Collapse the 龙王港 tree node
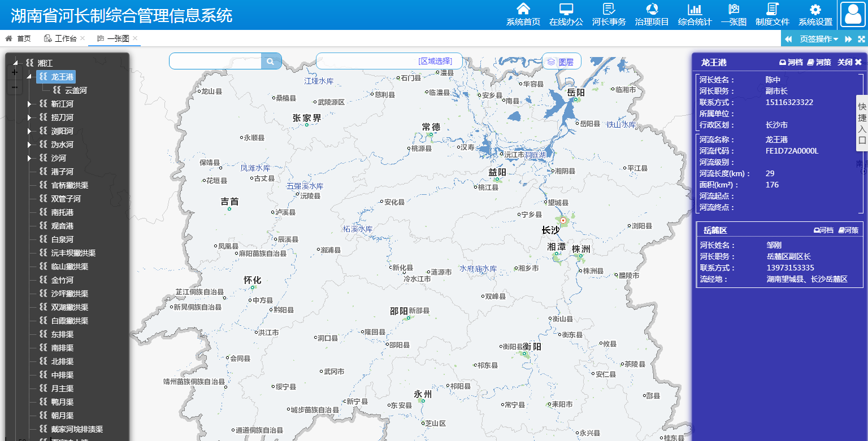Image resolution: width=868 pixels, height=441 pixels. click(29, 77)
